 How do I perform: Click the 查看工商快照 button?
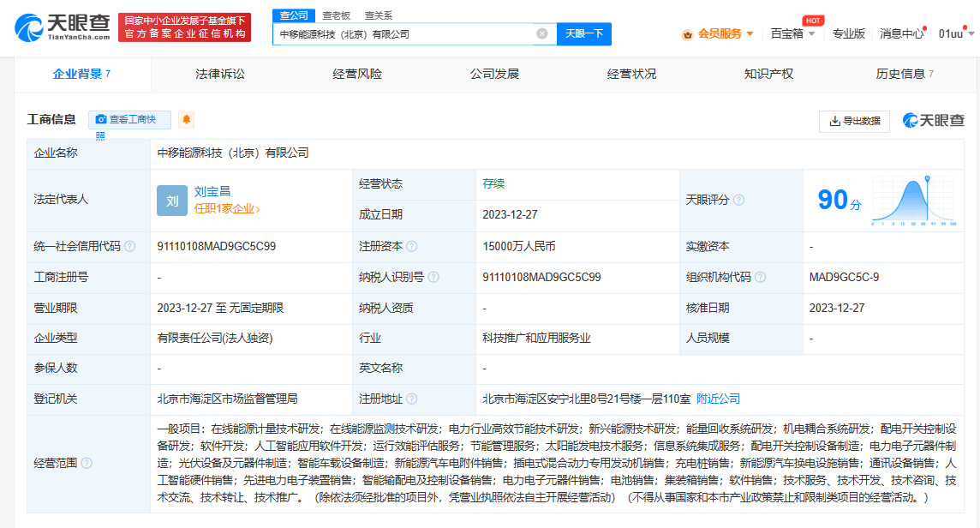point(129,119)
